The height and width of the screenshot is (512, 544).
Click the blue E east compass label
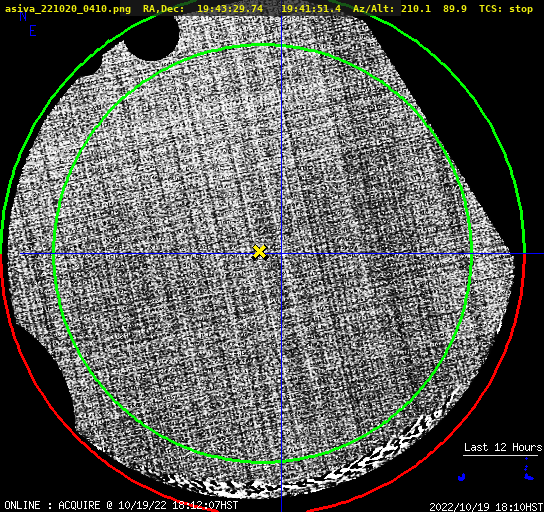pyautogui.click(x=33, y=32)
